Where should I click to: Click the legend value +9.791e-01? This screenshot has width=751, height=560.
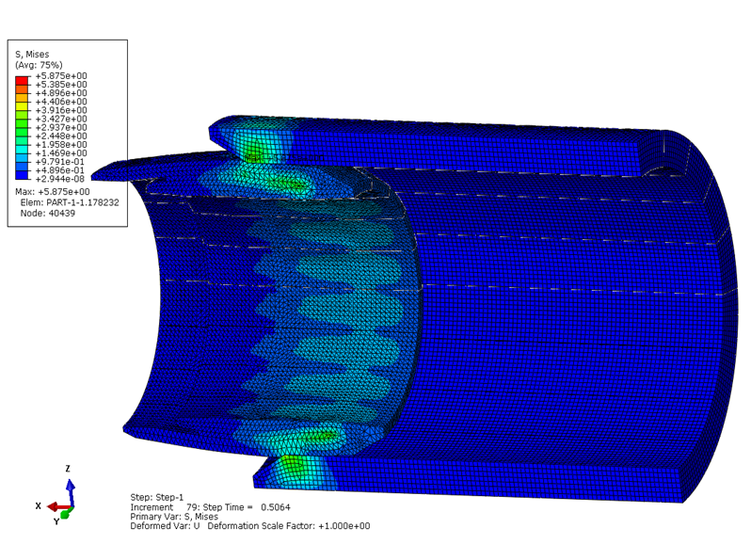[60, 162]
